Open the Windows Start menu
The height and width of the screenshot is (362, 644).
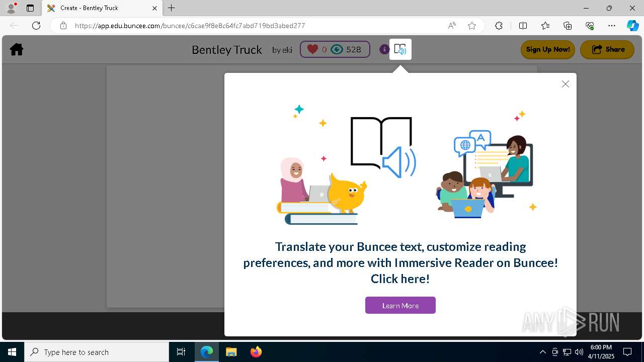12,352
